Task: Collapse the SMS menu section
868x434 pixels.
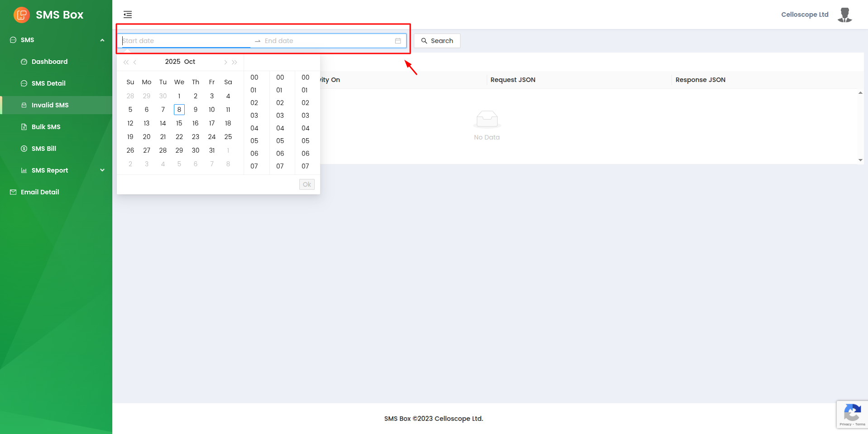Action: [x=102, y=40]
